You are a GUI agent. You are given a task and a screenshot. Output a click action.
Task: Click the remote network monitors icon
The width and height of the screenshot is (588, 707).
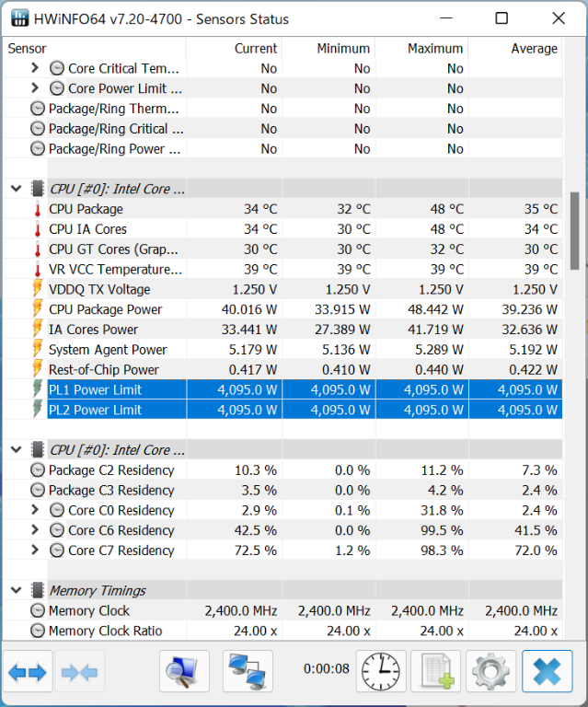(x=248, y=672)
